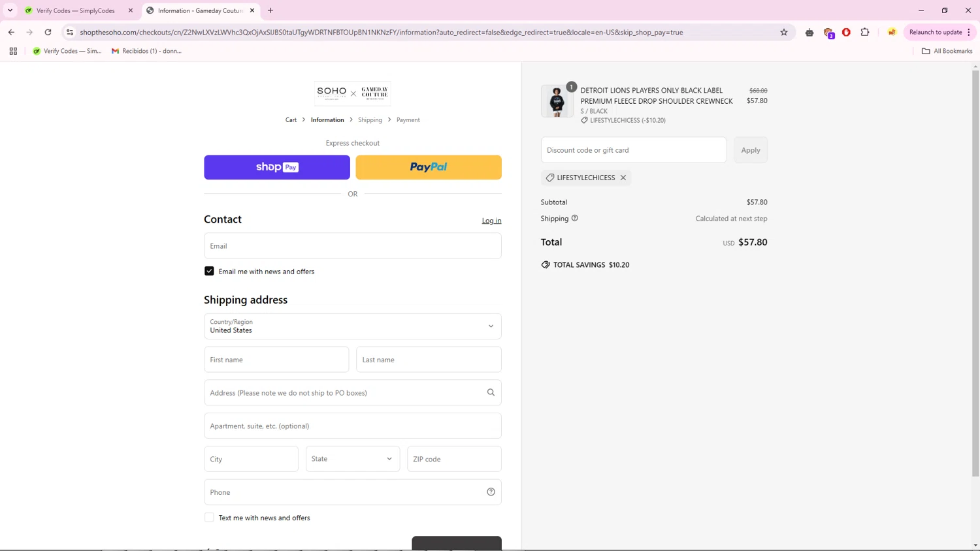Close the Verify Codes tab
The height and width of the screenshot is (551, 980).
point(131,10)
